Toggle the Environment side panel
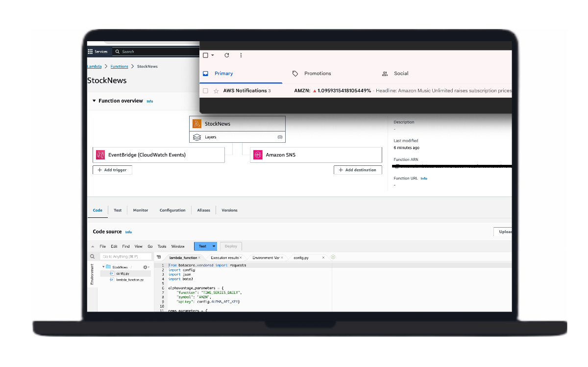Image resolution: width=588 pixels, height=367 pixels. 92,274
